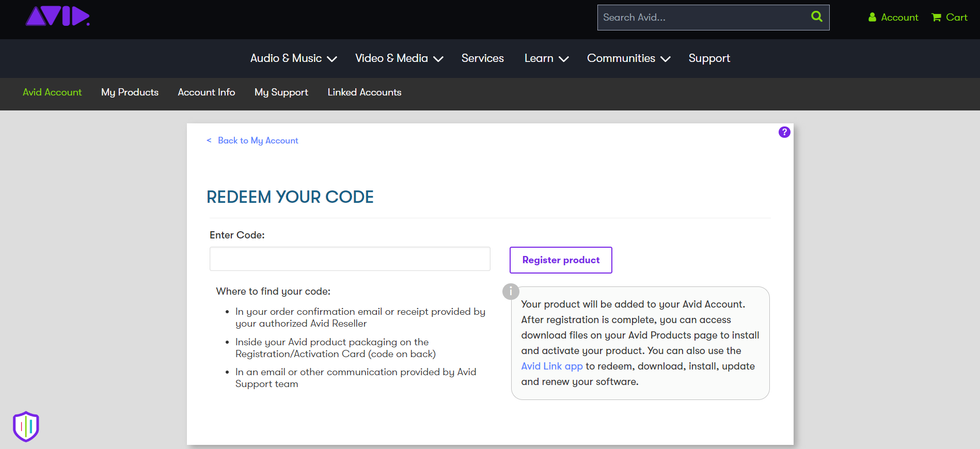Screen dimensions: 980x449
Task: Open the Avid Link app link
Action: (552, 366)
